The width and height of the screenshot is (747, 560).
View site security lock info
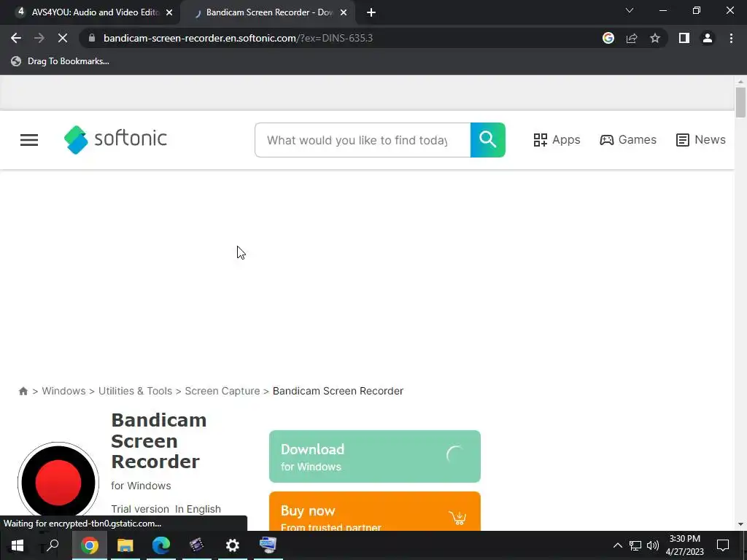pyautogui.click(x=92, y=38)
